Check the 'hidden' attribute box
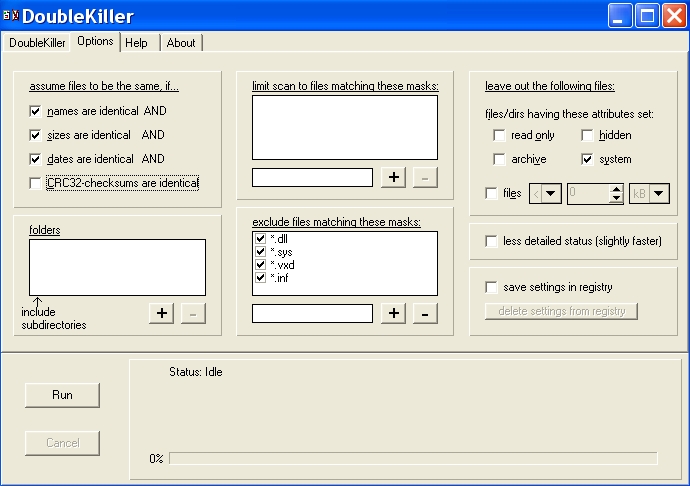This screenshot has height=486, width=690. pos(587,135)
